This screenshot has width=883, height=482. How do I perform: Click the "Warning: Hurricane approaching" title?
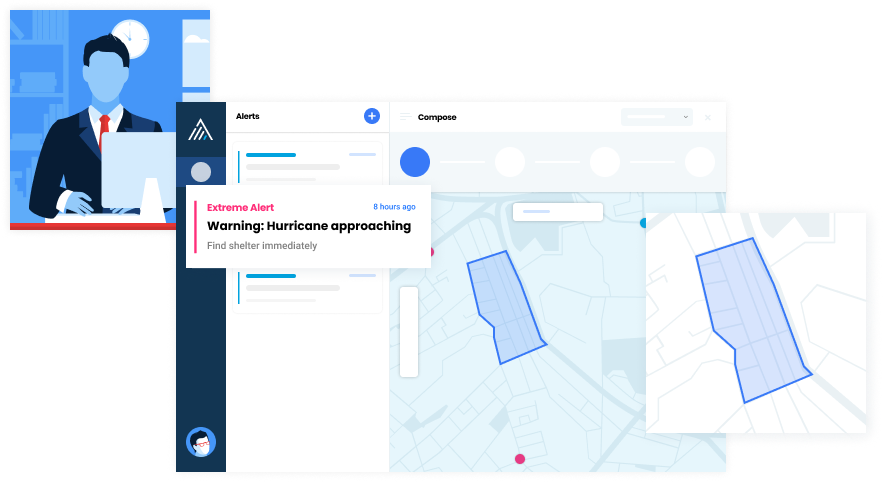click(309, 226)
